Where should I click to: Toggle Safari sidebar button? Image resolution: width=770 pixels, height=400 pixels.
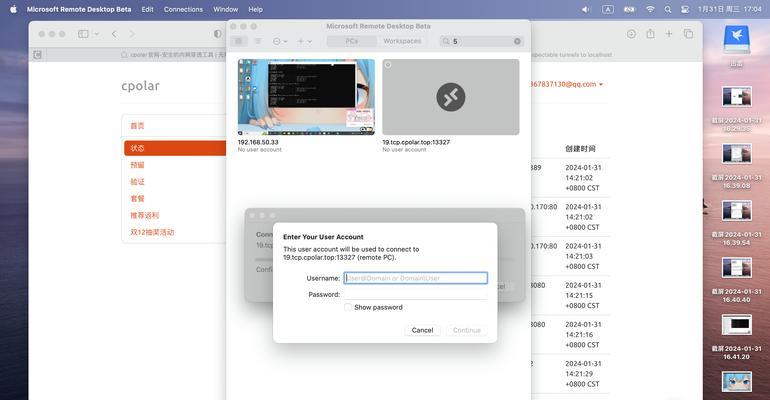coord(83,34)
